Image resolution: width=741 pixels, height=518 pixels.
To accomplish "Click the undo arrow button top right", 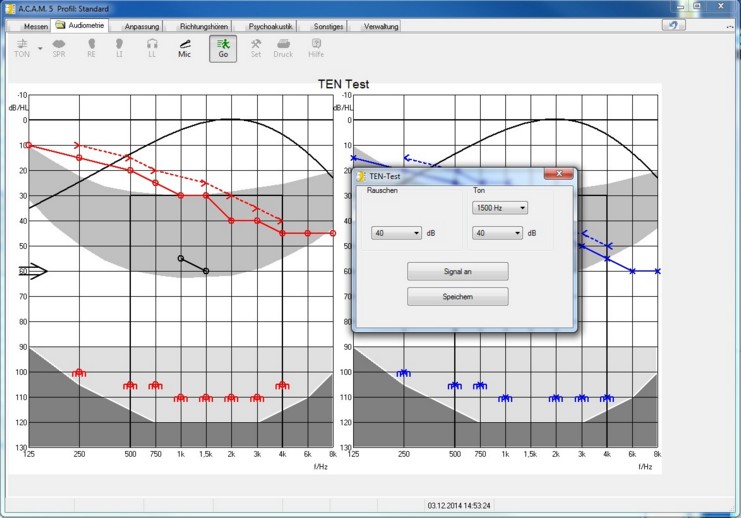I will pyautogui.click(x=673, y=25).
